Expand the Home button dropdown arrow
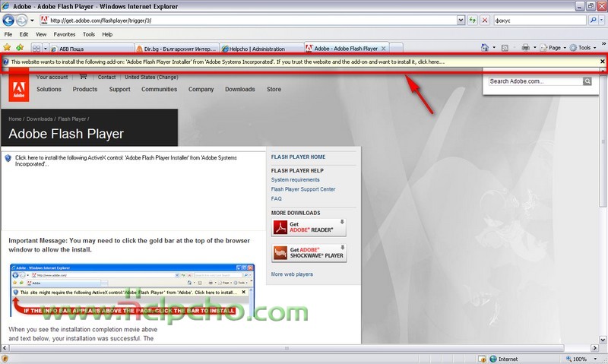The height and width of the screenshot is (364, 608). [x=494, y=47]
